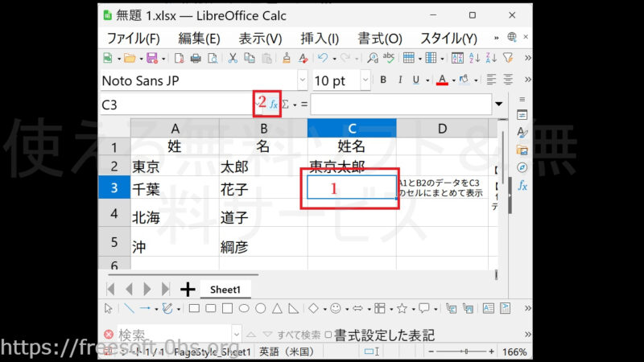Click the Cut scissors icon

point(232,58)
